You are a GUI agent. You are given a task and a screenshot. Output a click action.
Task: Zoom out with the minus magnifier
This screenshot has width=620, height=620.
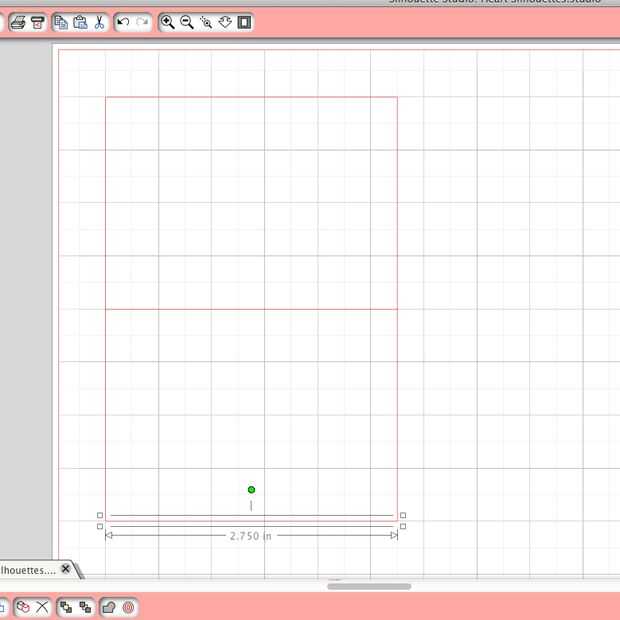pyautogui.click(x=187, y=22)
